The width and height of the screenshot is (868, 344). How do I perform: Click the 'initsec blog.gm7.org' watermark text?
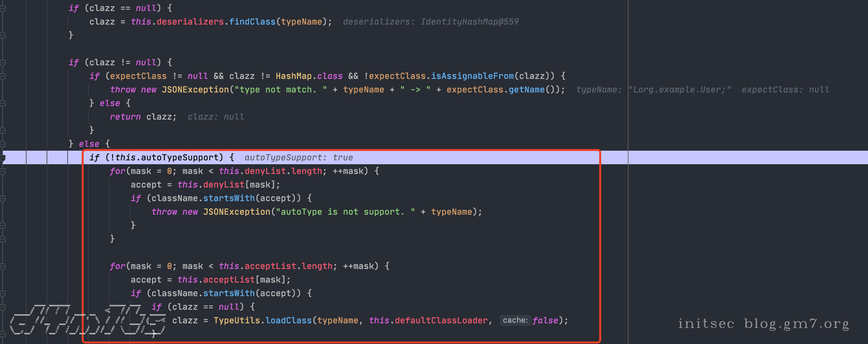coord(763,324)
